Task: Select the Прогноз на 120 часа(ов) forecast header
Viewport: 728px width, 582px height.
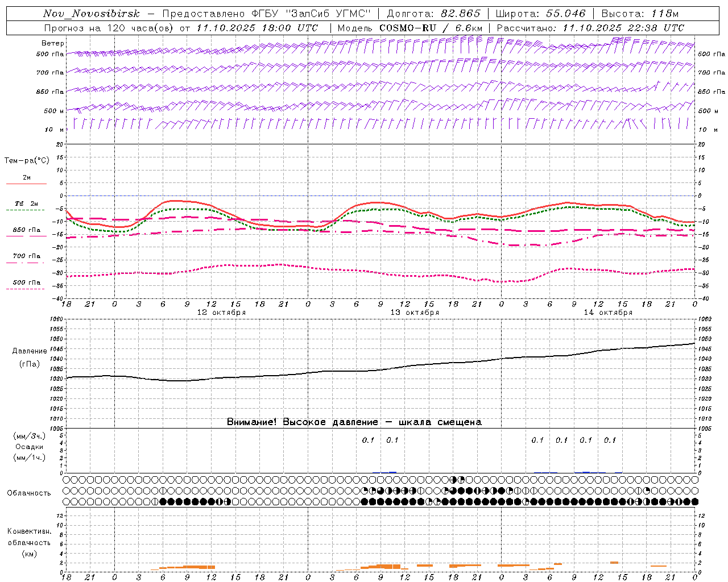Action: (109, 28)
